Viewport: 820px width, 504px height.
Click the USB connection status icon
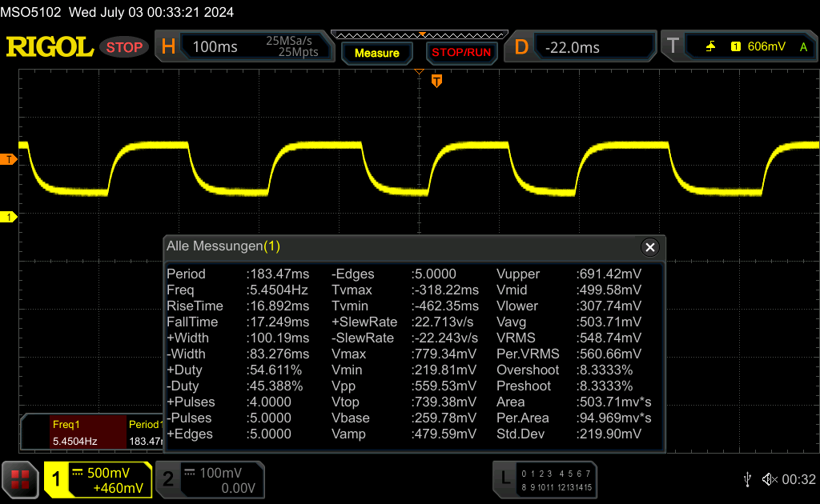tap(747, 479)
